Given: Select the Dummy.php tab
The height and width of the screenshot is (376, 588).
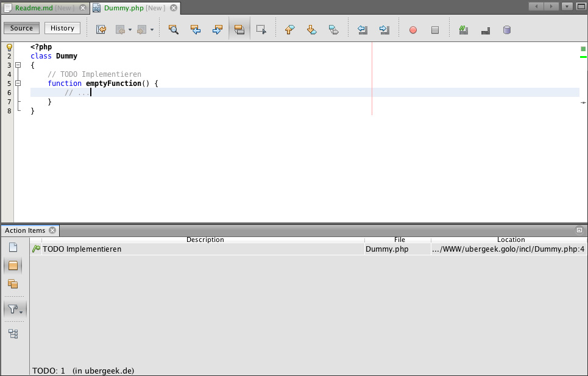Looking at the screenshot, I should point(135,8).
